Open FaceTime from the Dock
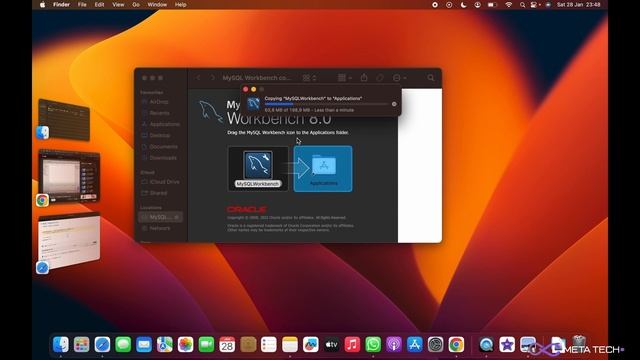 (x=206, y=344)
